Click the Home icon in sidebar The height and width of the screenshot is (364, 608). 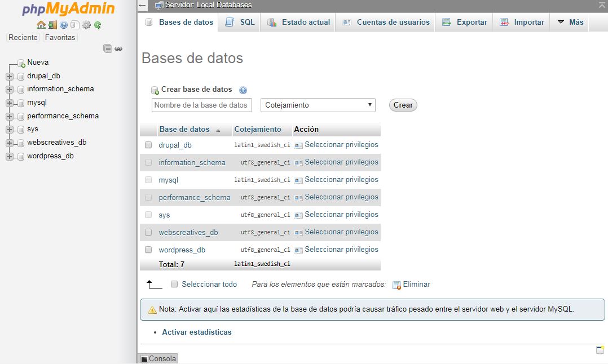41,25
